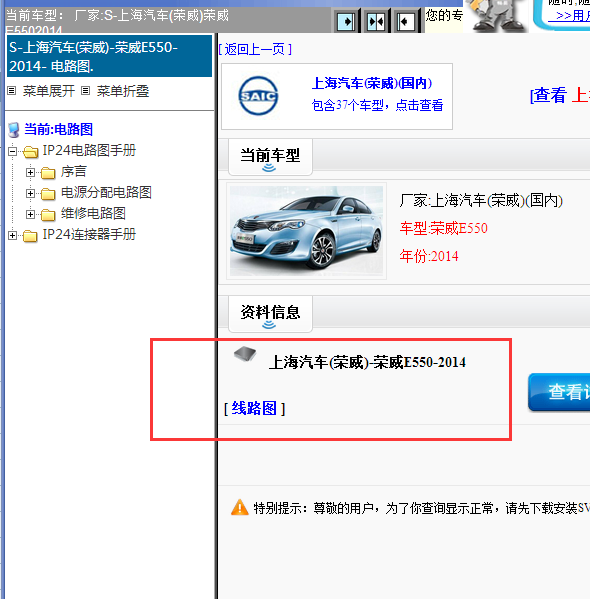Click the 菜单展开 menu icon
This screenshot has width=590, height=599.
pyautogui.click(x=12, y=91)
